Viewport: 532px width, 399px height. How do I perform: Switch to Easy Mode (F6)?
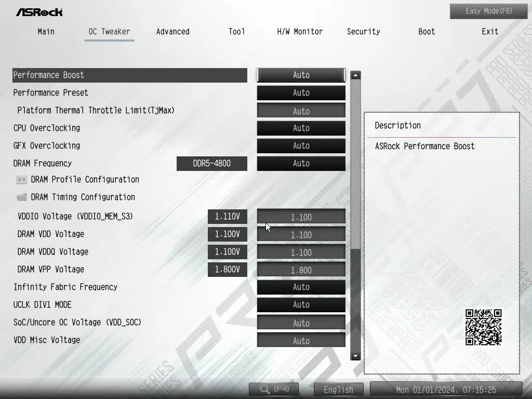point(488,11)
